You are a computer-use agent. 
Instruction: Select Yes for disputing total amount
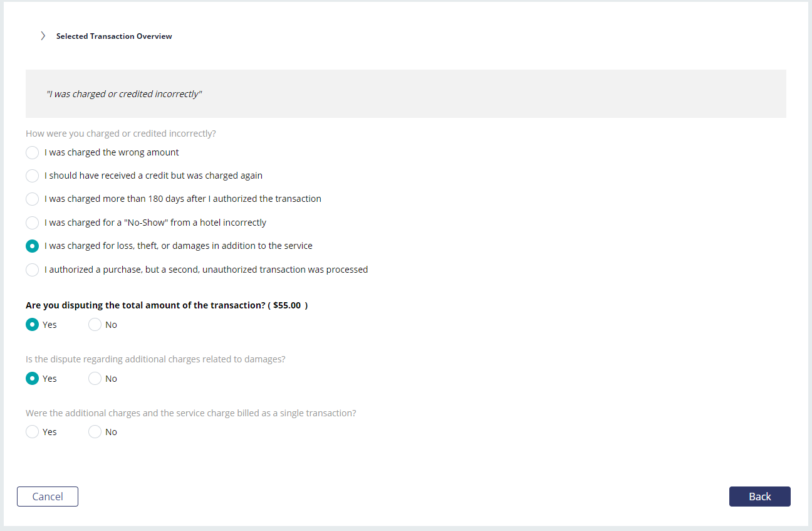tap(32, 325)
